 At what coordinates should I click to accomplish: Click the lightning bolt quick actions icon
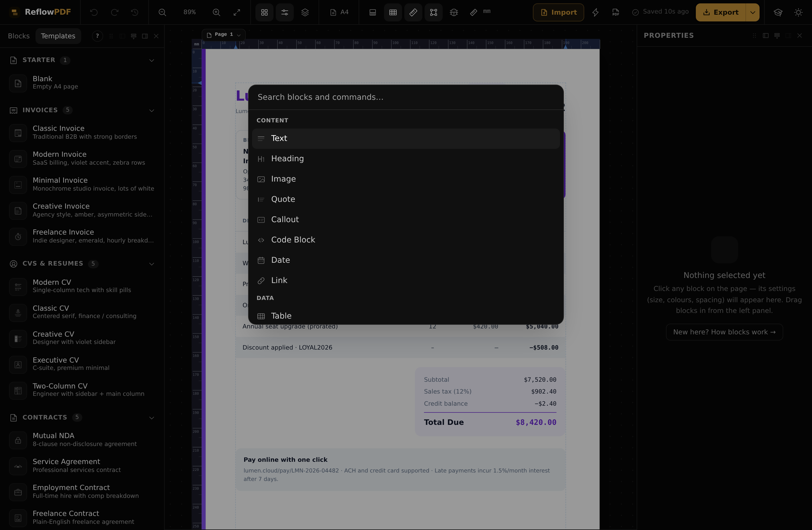pyautogui.click(x=595, y=12)
